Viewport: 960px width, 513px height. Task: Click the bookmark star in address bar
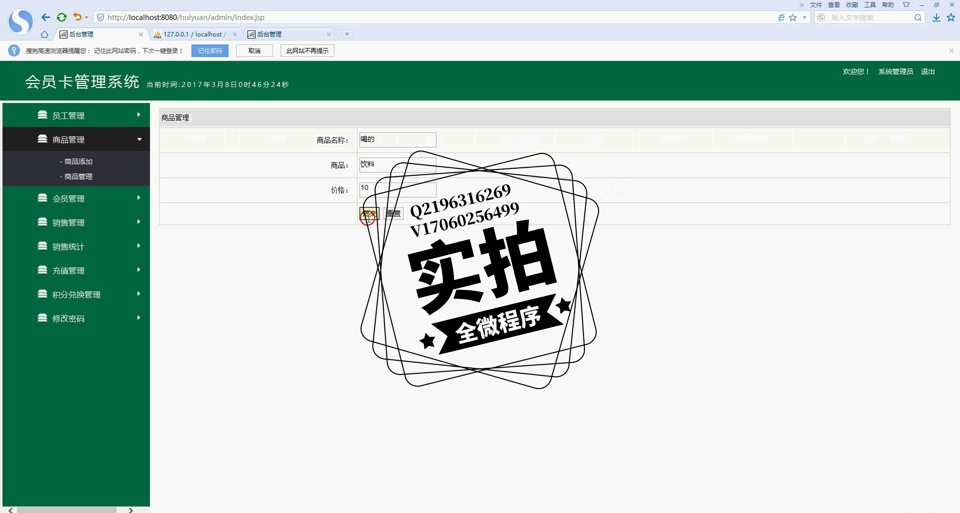tap(793, 17)
